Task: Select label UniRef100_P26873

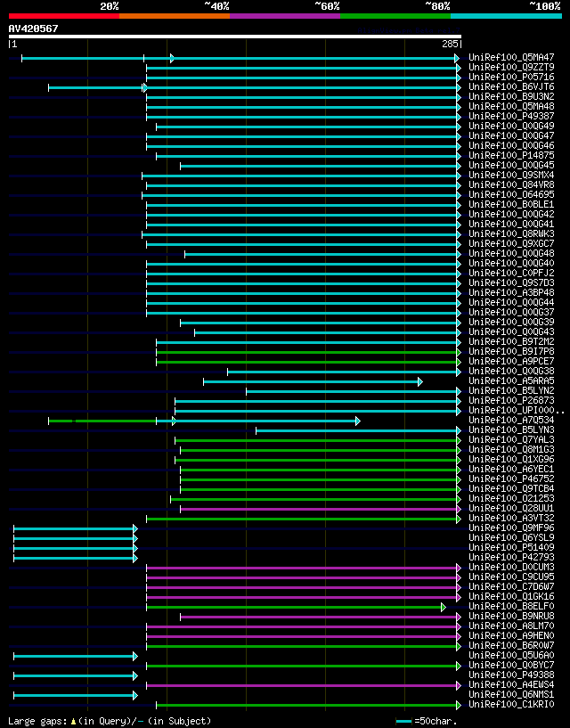Action: click(511, 400)
